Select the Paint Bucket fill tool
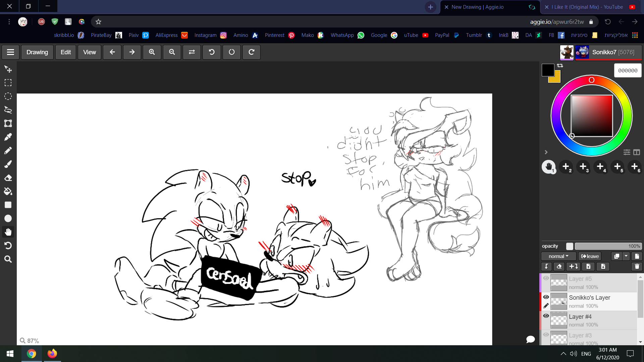 [8, 191]
